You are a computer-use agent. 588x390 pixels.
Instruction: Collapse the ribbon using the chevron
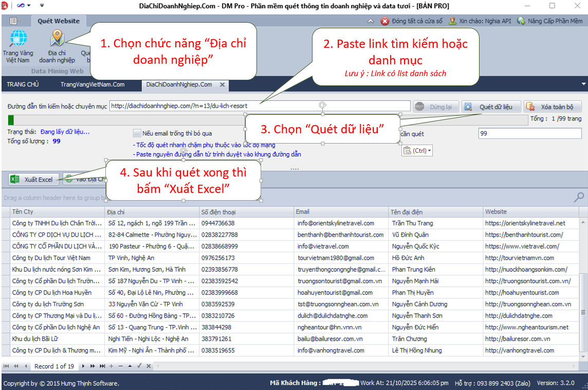[371, 21]
